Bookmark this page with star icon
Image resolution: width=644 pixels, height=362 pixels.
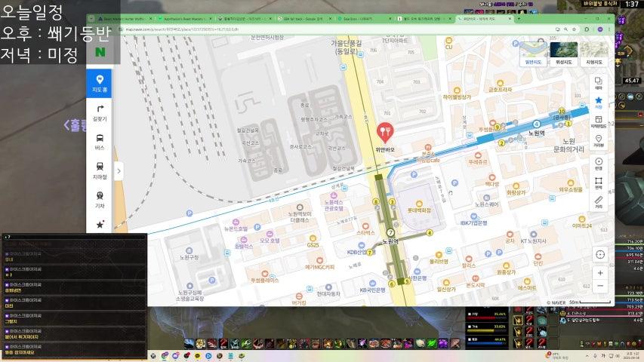tap(575, 29)
